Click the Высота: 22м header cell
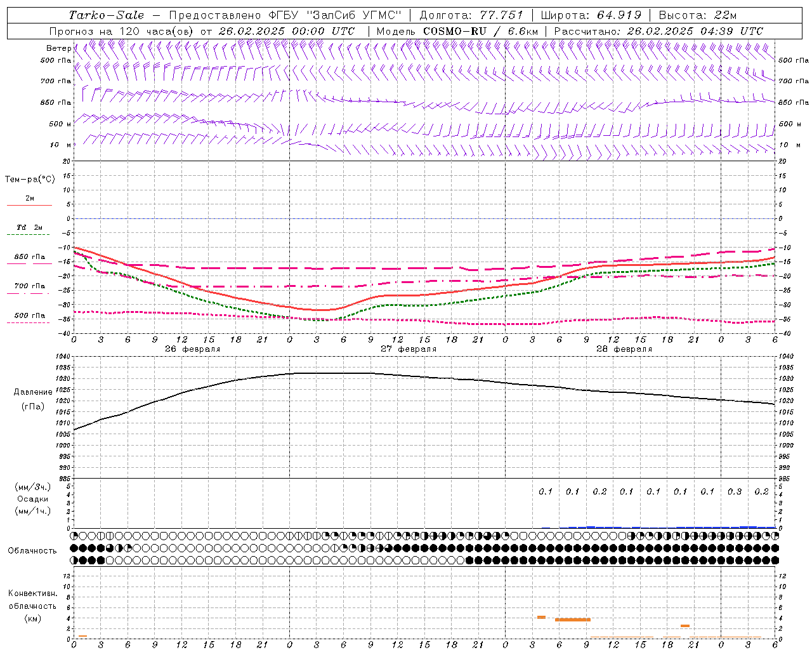812x650 pixels. point(697,15)
